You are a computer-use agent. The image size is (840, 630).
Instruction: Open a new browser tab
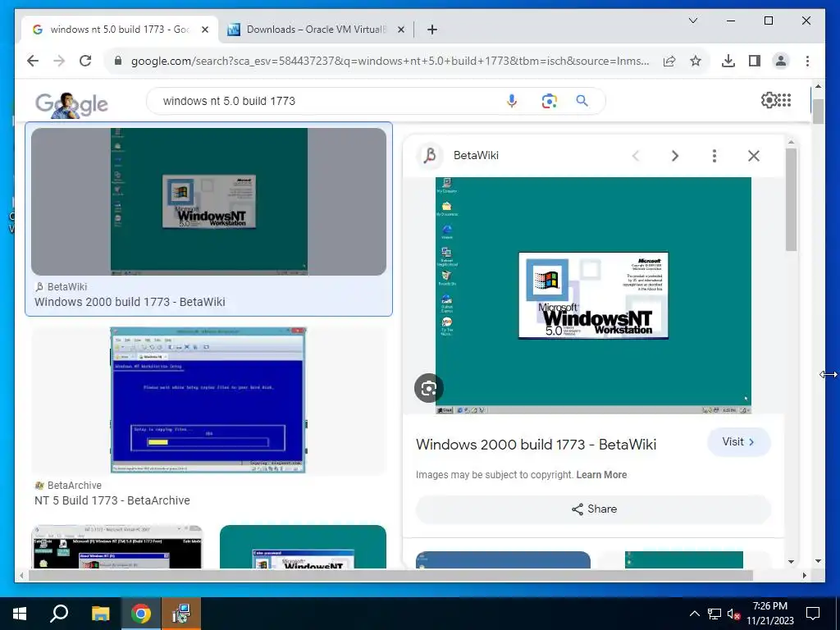432,30
